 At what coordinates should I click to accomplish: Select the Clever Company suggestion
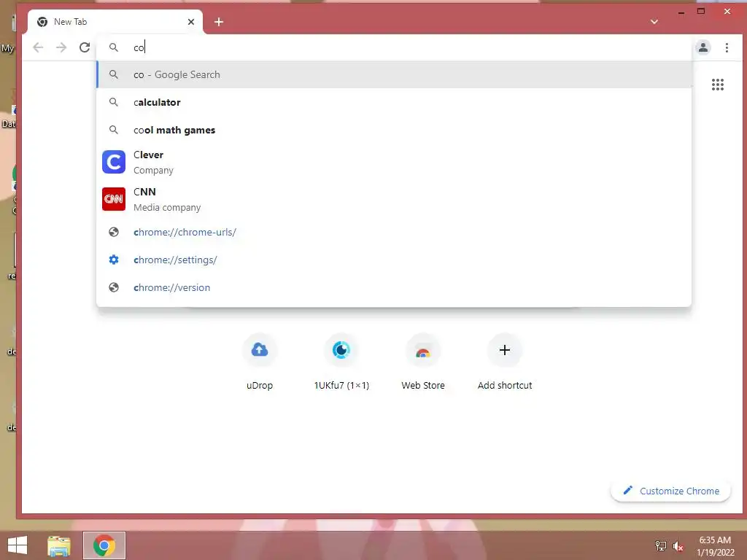coord(394,163)
